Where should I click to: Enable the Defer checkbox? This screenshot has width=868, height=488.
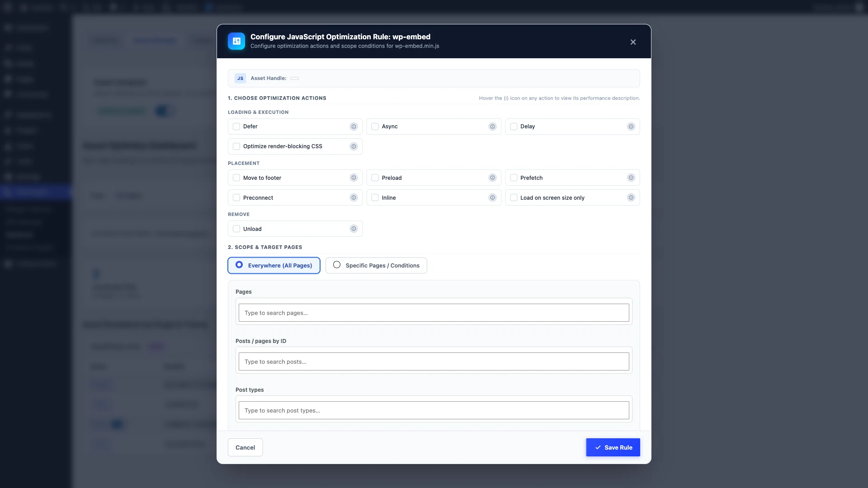(x=236, y=127)
